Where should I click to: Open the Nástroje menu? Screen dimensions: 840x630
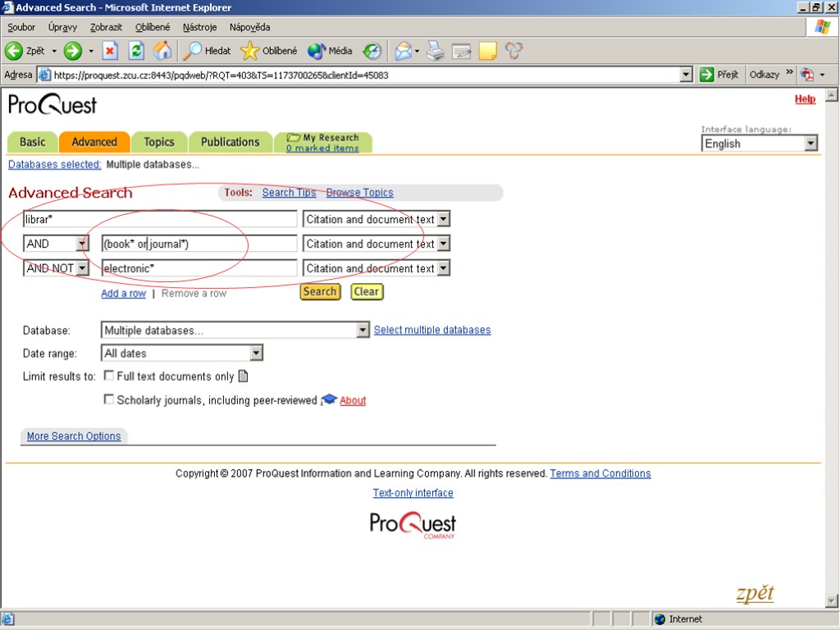click(199, 27)
